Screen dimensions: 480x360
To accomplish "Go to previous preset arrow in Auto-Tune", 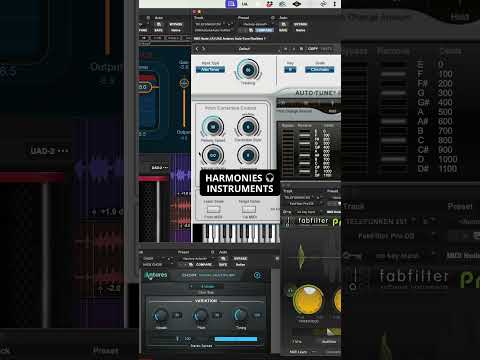I will click(197, 49).
